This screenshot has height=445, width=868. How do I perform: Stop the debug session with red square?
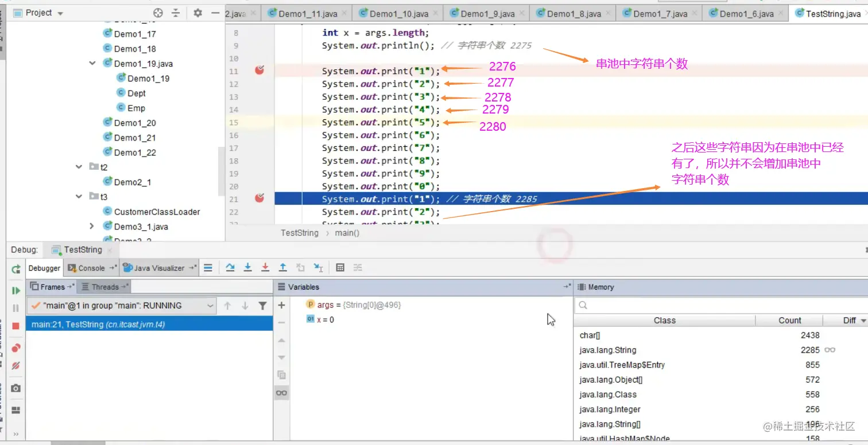(x=16, y=326)
